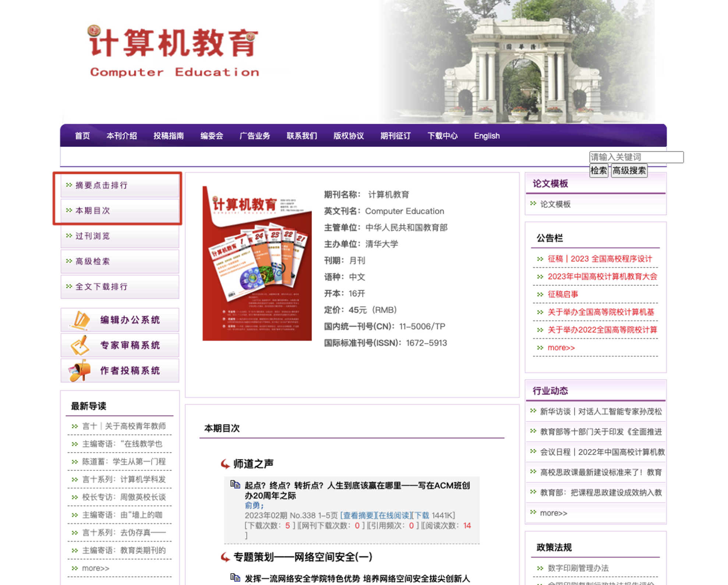Image resolution: width=728 pixels, height=585 pixels.
Task: Open 校长专访：周傲英校长谈 reading
Action: (x=124, y=497)
